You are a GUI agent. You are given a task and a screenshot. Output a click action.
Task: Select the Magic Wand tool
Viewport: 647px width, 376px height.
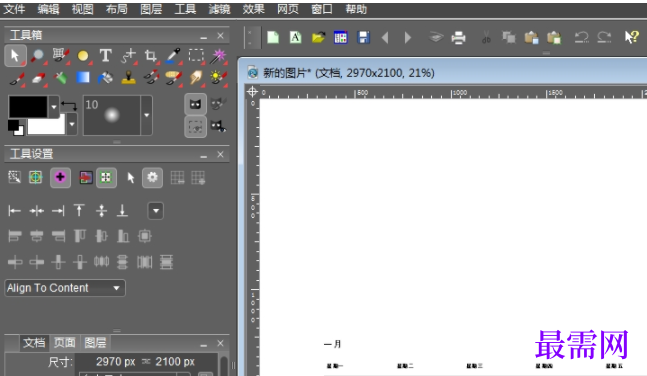pos(218,56)
